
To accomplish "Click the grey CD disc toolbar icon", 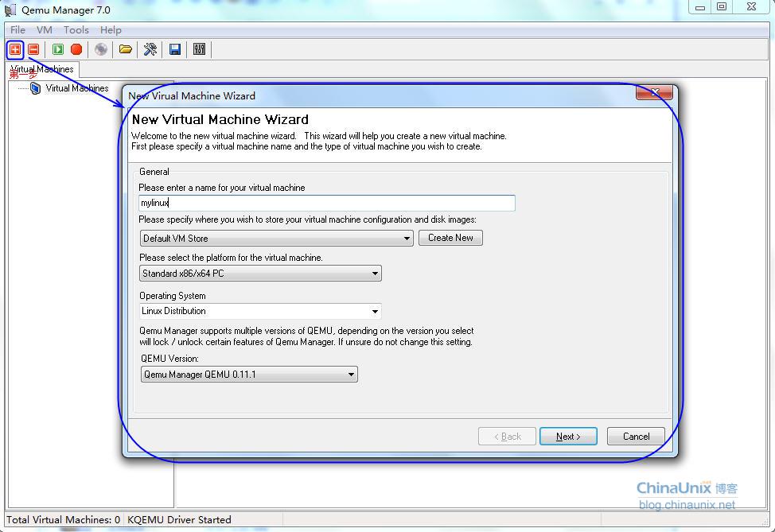I will pos(101,49).
